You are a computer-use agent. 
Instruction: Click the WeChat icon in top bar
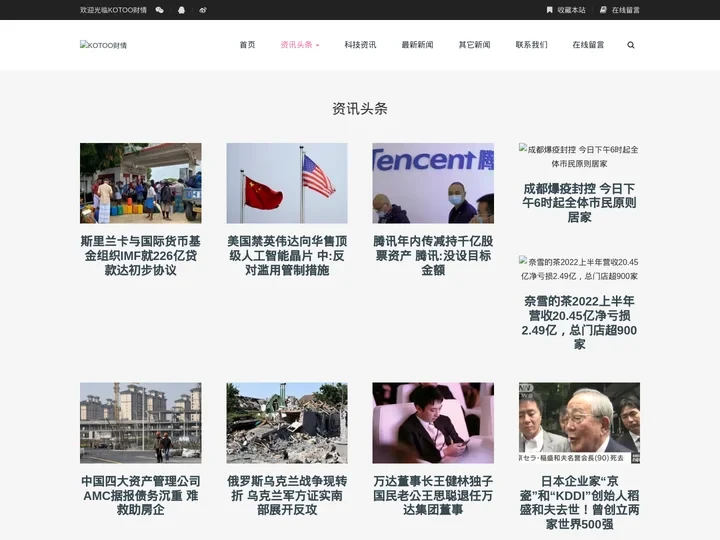[159, 10]
